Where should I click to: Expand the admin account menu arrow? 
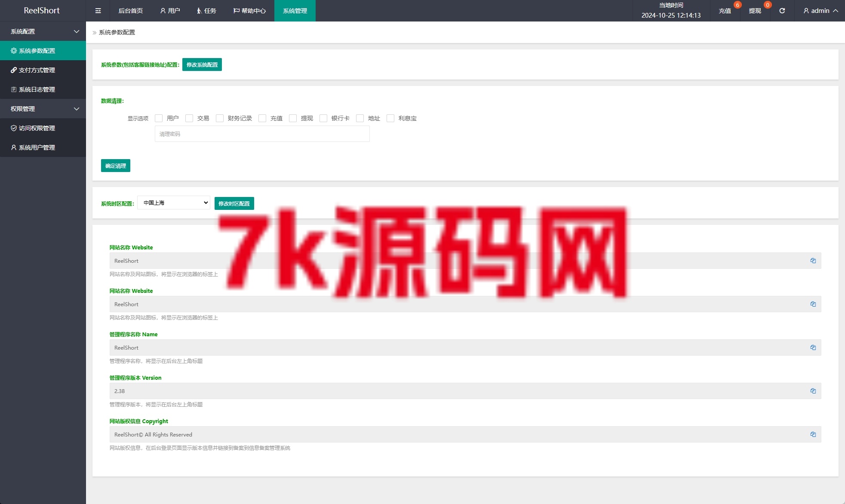[x=836, y=11]
